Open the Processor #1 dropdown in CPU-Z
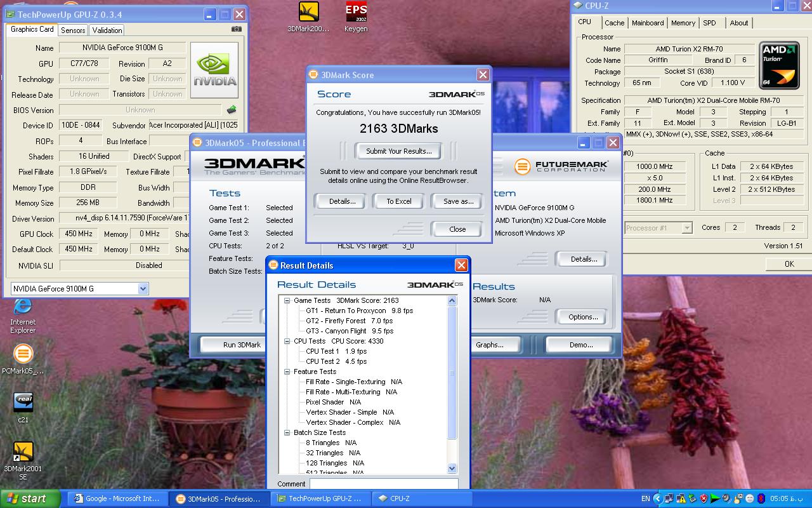Viewport: 812px width, 508px height. (x=686, y=227)
